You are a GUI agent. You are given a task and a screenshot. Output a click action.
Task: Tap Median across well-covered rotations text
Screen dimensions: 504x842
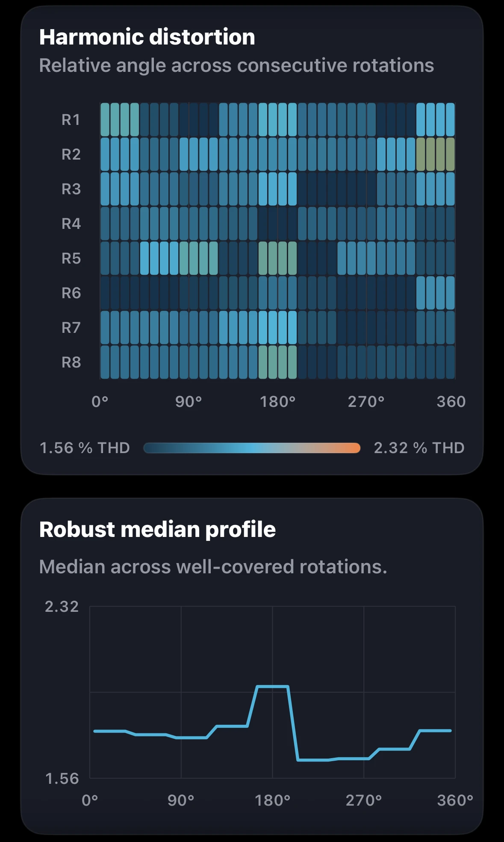pos(213,567)
